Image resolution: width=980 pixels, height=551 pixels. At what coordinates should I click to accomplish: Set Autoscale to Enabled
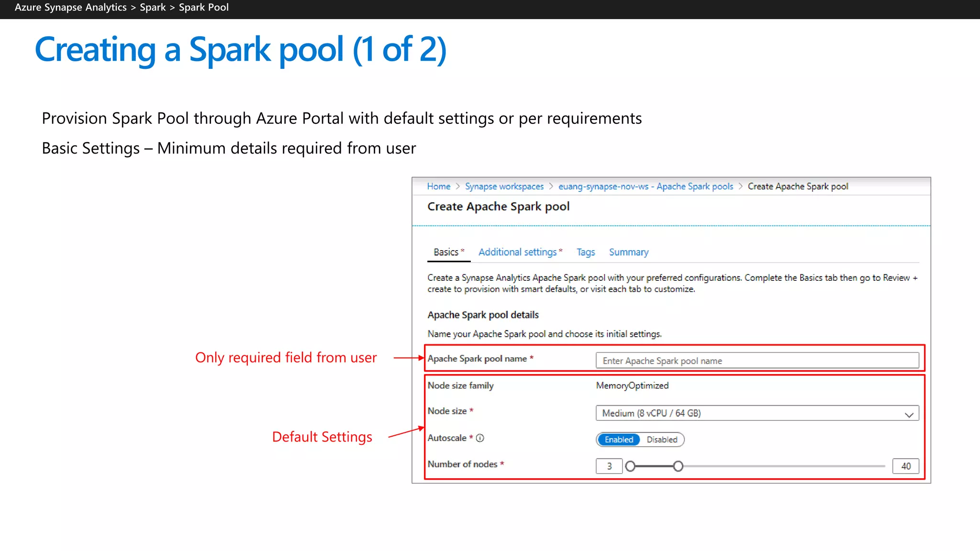619,440
